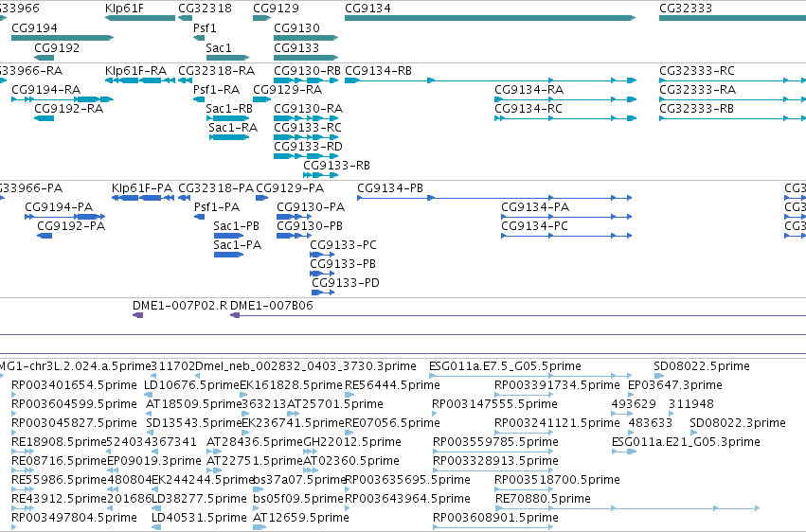This screenshot has width=806, height=532.
Task: Select the DME1-007P02.R purple feature
Action: click(137, 315)
